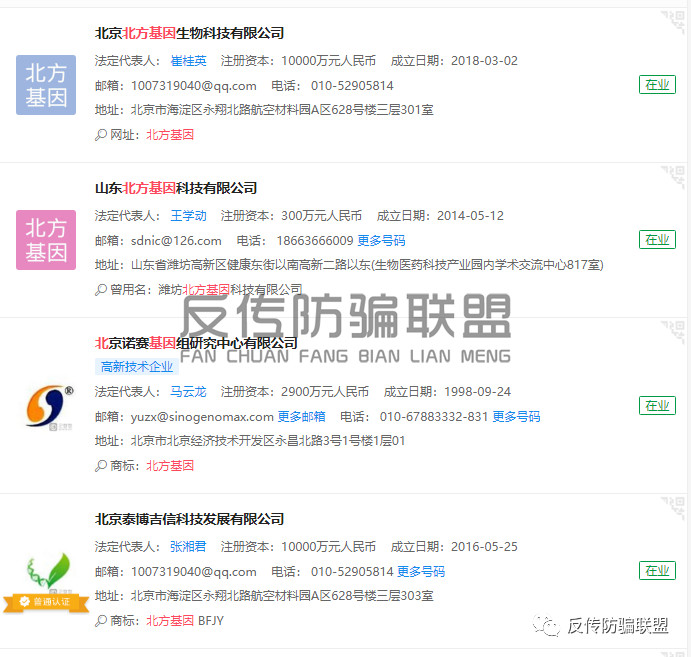691x657 pixels.
Task: Open the blue 北方基因 logo for 北京北方基因生物科技有限公司
Action: click(46, 85)
